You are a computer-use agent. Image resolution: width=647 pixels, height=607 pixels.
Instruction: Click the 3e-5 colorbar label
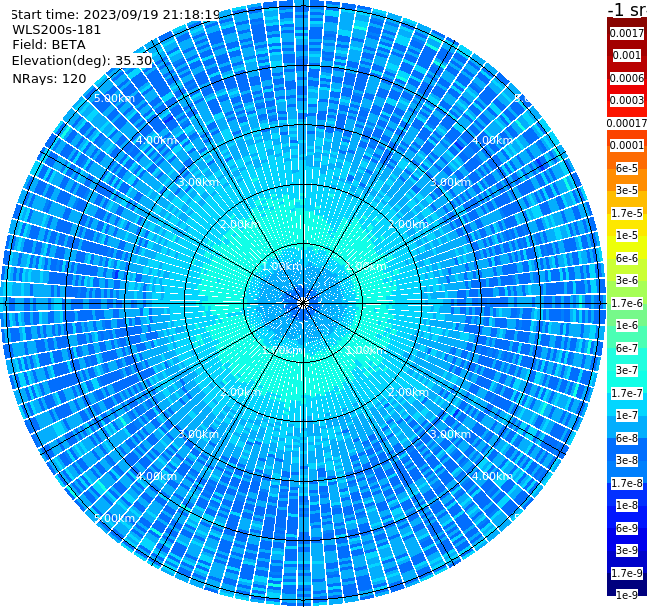pos(627,190)
